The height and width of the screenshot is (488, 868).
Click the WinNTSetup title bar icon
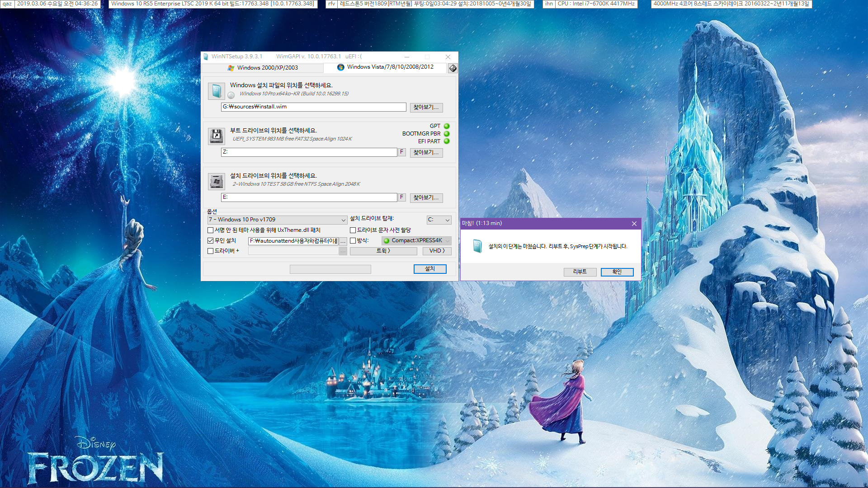(x=206, y=56)
